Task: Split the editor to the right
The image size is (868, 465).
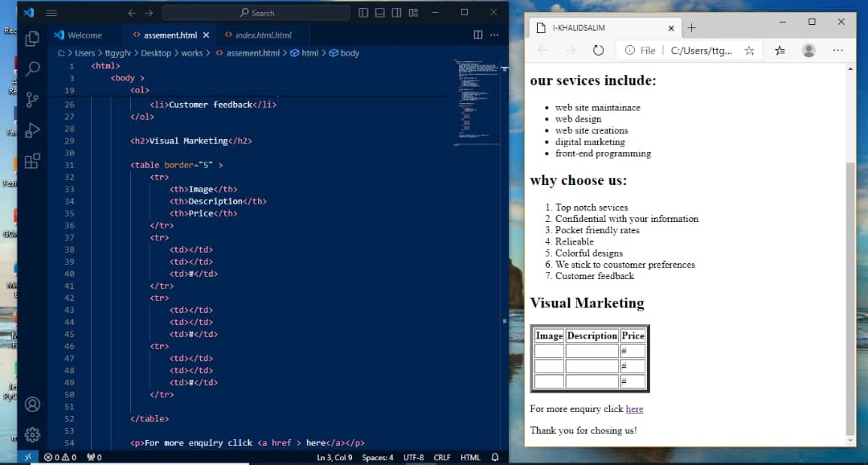Action: point(477,35)
